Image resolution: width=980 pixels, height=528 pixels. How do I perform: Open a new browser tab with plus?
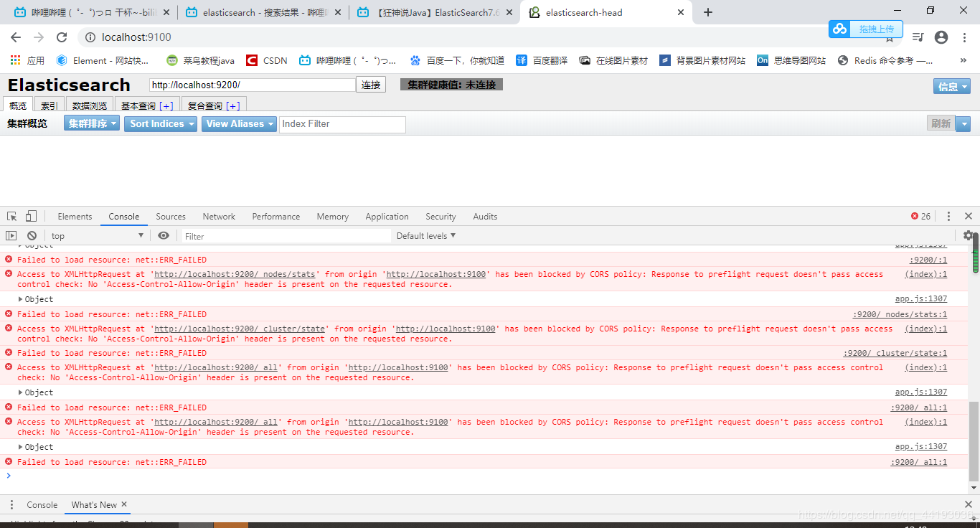tap(708, 12)
